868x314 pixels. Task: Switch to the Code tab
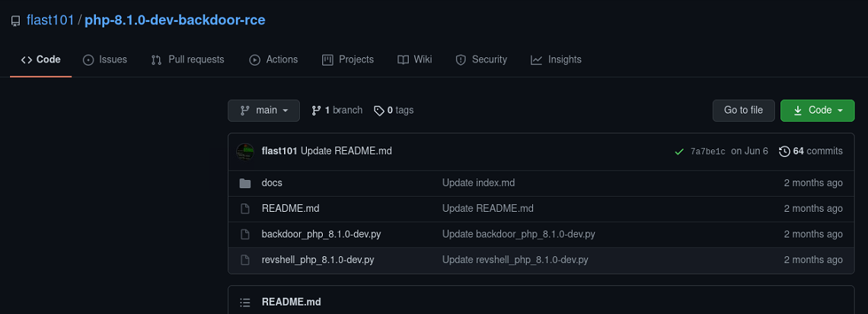pos(41,59)
